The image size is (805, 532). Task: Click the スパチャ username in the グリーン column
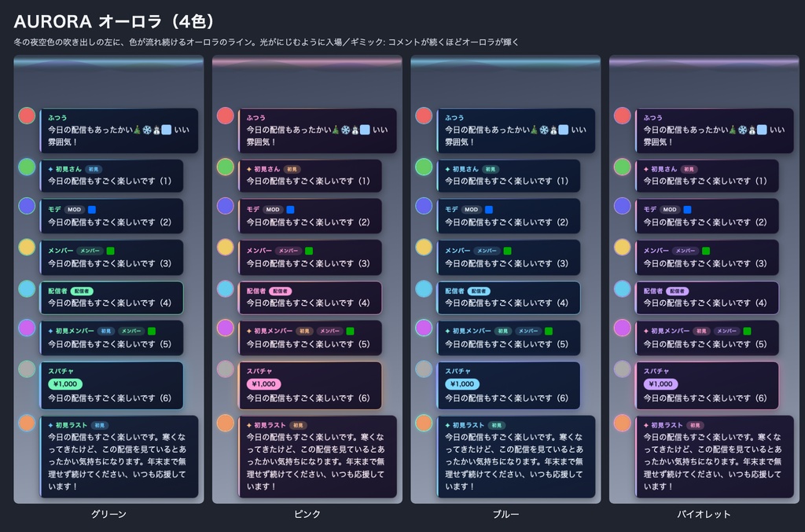(61, 371)
